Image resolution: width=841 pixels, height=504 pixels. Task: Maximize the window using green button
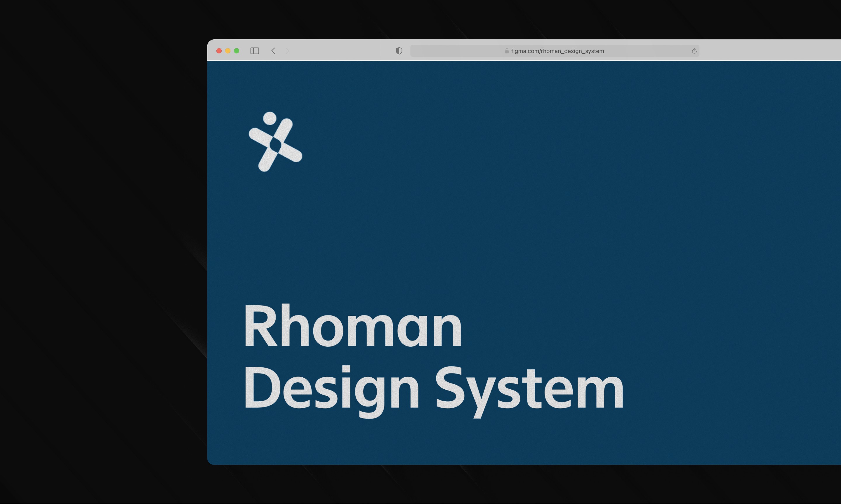pyautogui.click(x=237, y=51)
